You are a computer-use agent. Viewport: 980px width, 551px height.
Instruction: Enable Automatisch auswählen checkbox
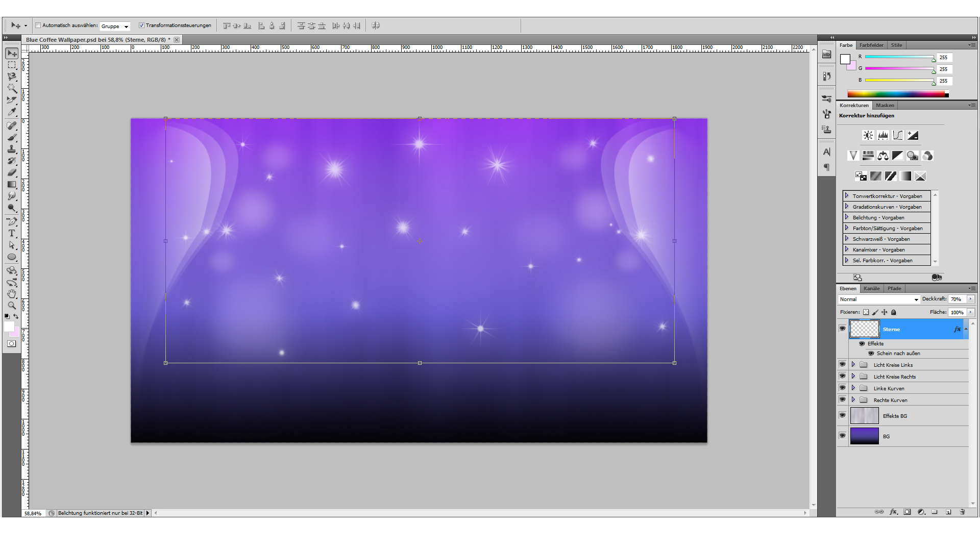38,26
